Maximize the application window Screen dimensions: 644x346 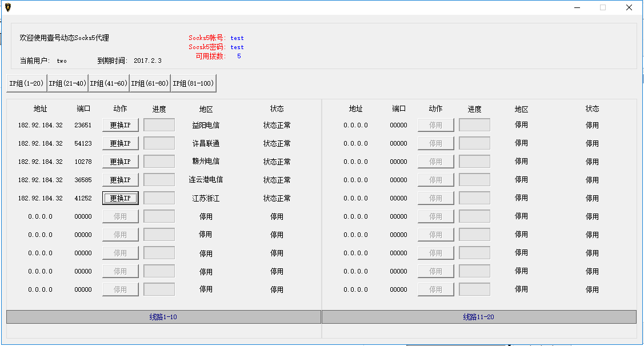tap(602, 7)
